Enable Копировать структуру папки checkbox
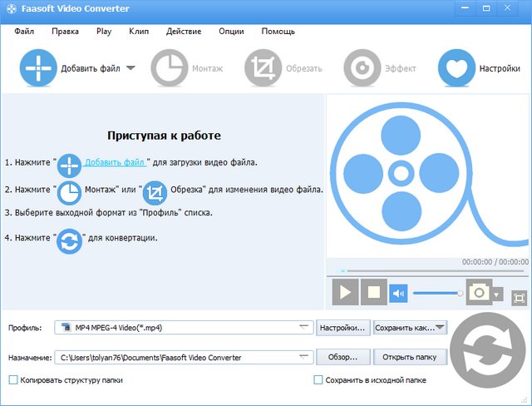This screenshot has width=532, height=406. pos(13,380)
